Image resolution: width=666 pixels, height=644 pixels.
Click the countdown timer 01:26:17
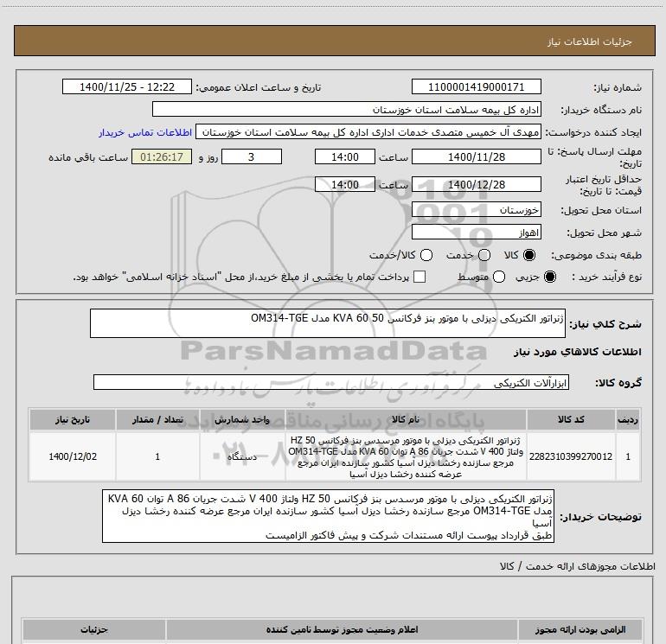(x=162, y=156)
